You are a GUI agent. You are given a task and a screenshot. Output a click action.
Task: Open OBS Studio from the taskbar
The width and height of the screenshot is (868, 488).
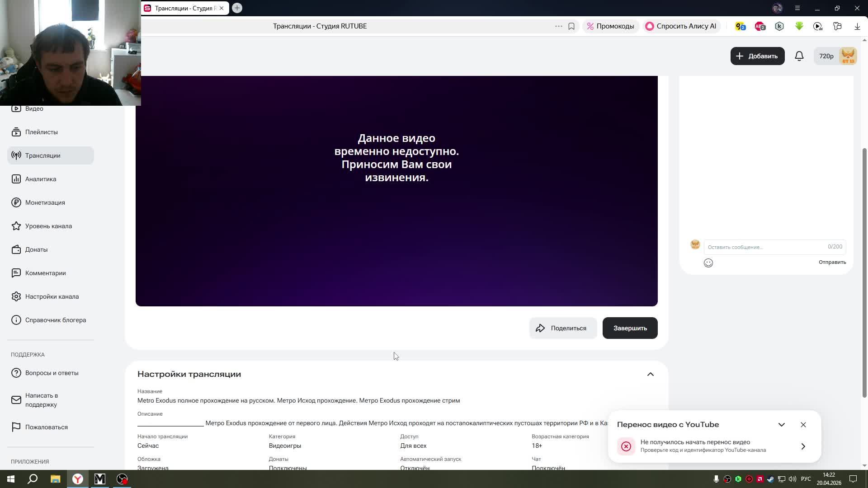click(122, 479)
